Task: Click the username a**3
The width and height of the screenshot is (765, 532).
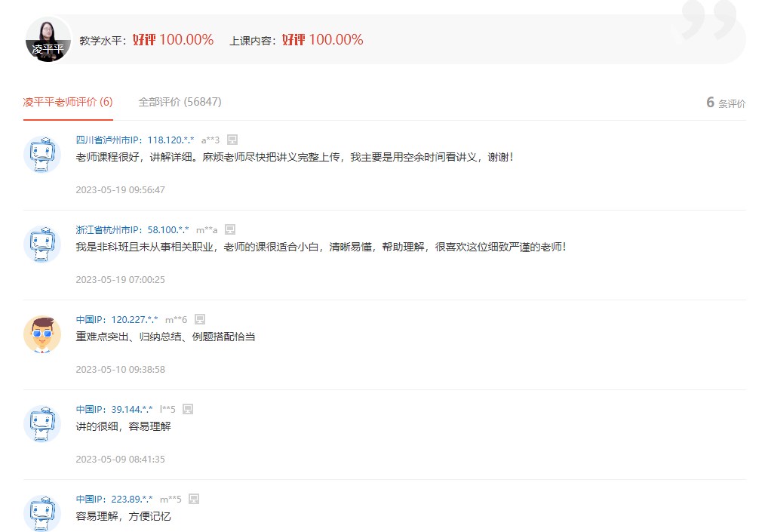Action: coord(210,140)
